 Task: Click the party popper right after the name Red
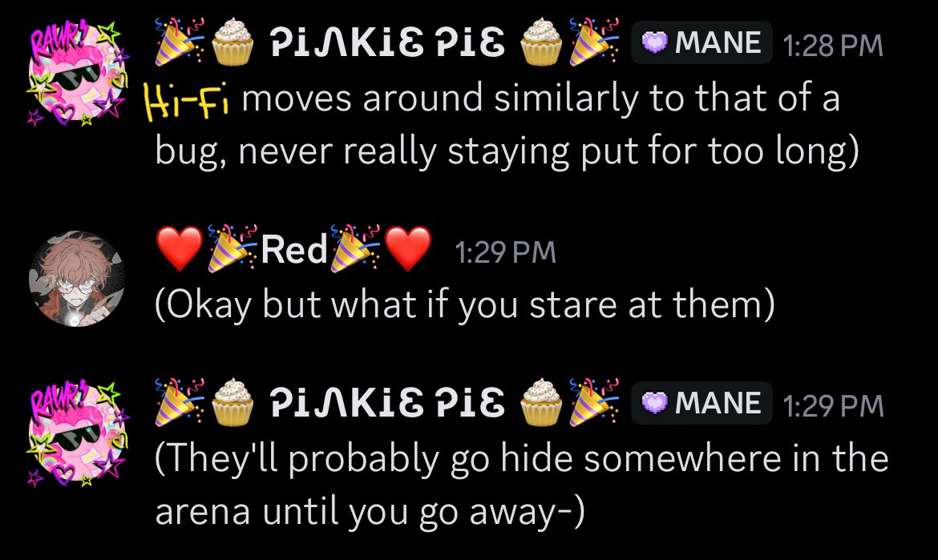(x=355, y=248)
